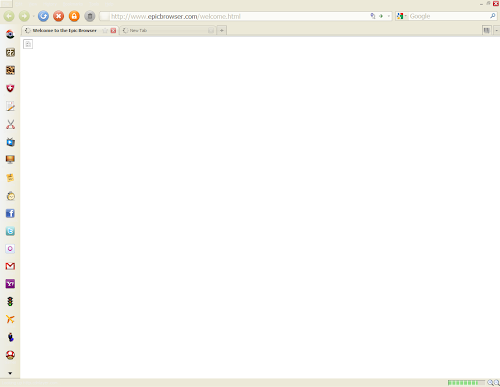The width and height of the screenshot is (500, 387).
Task: Click the green page loading progress bar
Action: coord(466,383)
